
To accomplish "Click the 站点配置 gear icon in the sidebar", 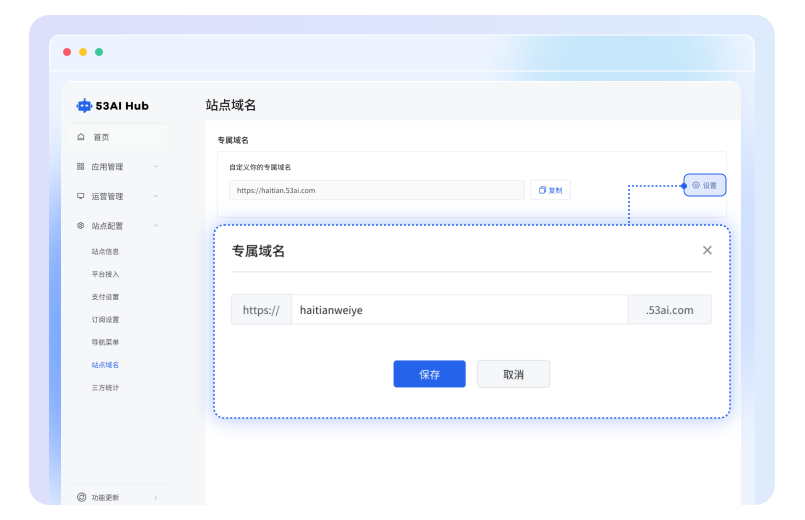I will (x=81, y=226).
